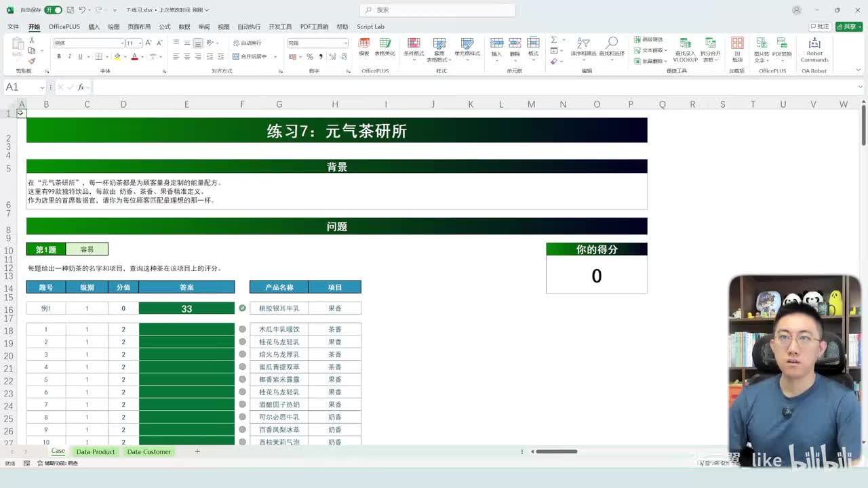Click the AutoSum sigma icon

click(x=553, y=40)
